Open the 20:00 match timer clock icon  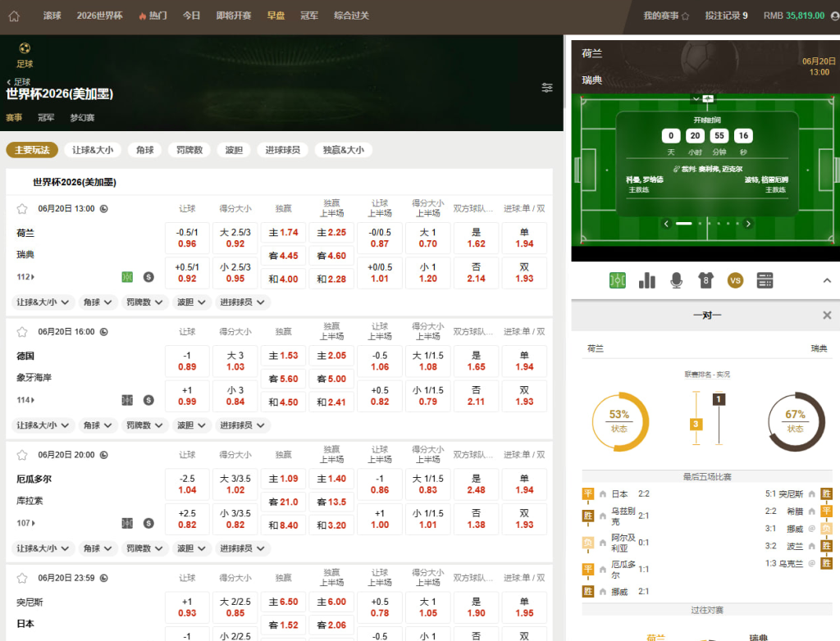[x=104, y=455]
